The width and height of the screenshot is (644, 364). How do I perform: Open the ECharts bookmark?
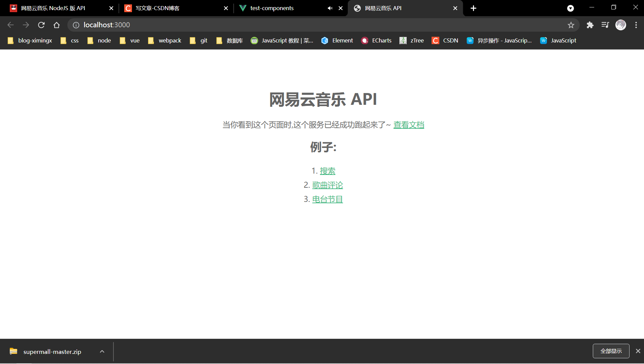pyautogui.click(x=376, y=40)
